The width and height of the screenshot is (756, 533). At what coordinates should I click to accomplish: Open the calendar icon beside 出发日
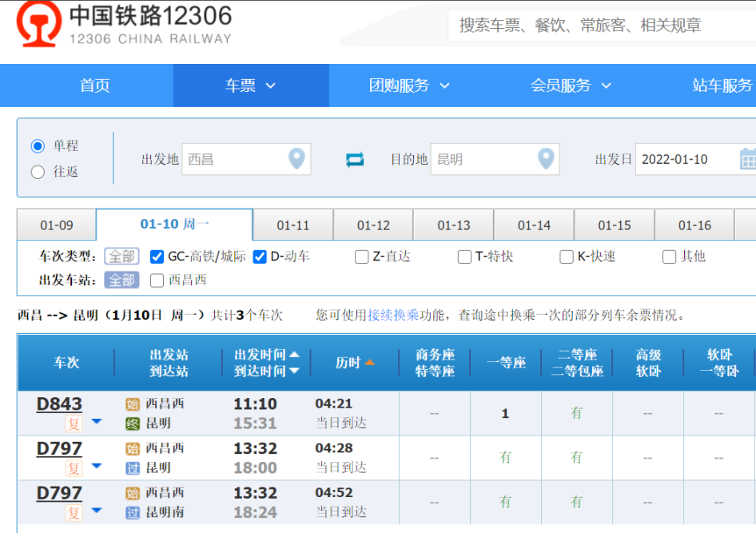[x=747, y=158]
